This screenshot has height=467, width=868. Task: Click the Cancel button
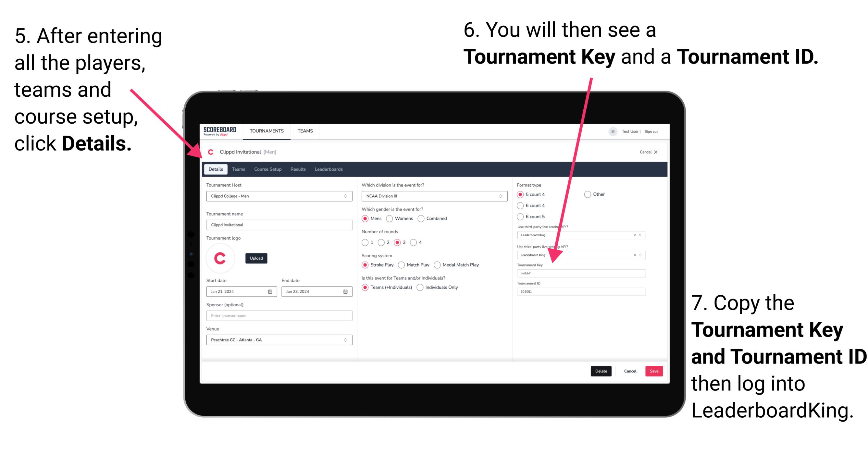pos(632,371)
